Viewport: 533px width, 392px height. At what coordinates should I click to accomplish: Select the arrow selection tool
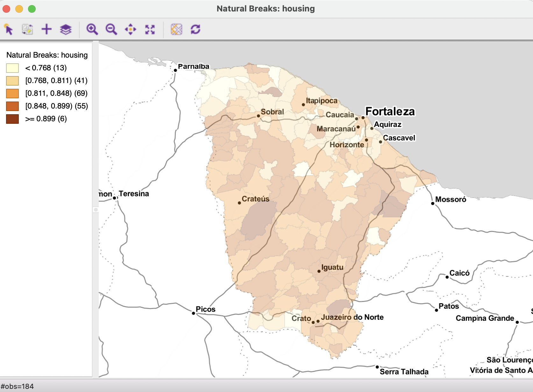[x=9, y=29]
